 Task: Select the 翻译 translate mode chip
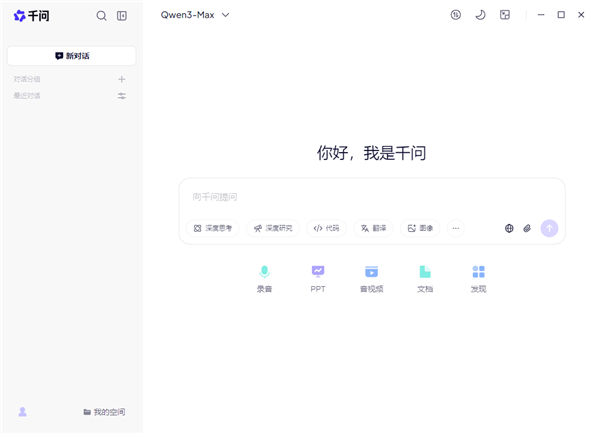(373, 228)
